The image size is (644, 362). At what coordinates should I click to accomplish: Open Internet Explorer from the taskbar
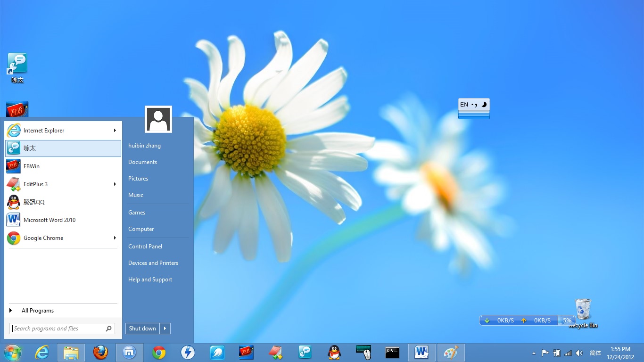pos(42,353)
